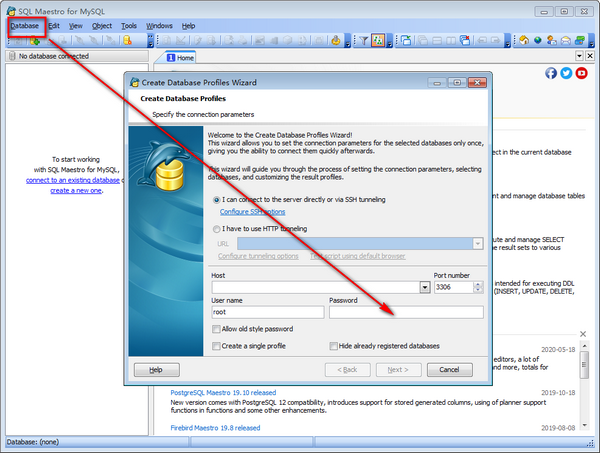
Task: Click the news scrollbar down arrow
Action: pos(584,425)
